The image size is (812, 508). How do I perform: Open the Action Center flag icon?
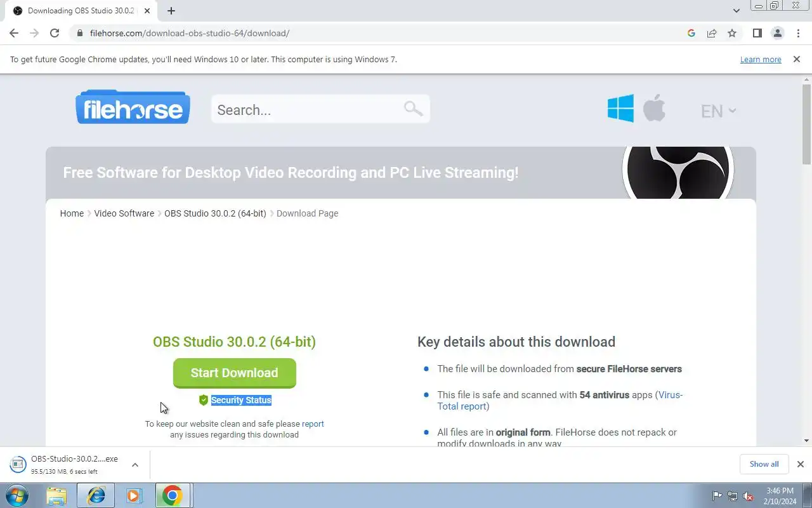(717, 496)
